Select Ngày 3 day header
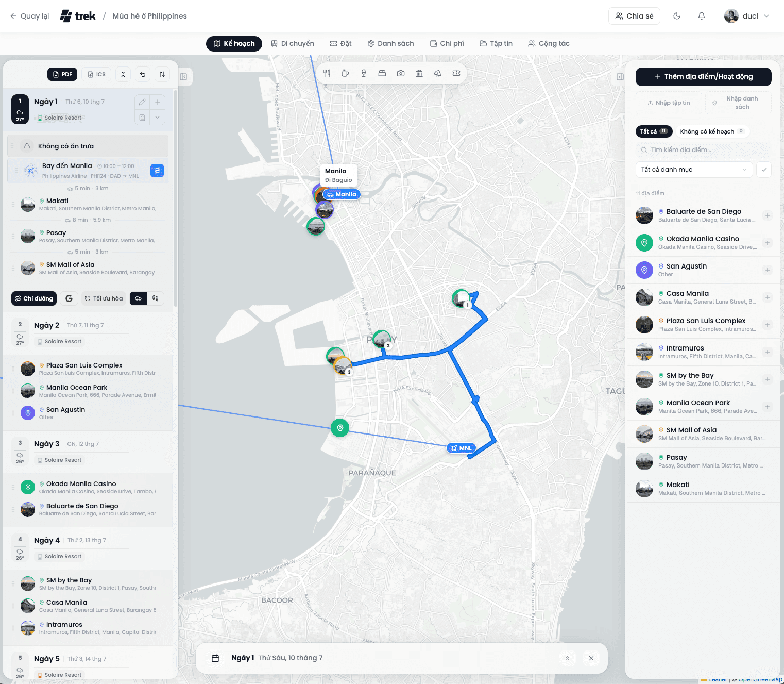This screenshot has height=684, width=784. pos(88,452)
